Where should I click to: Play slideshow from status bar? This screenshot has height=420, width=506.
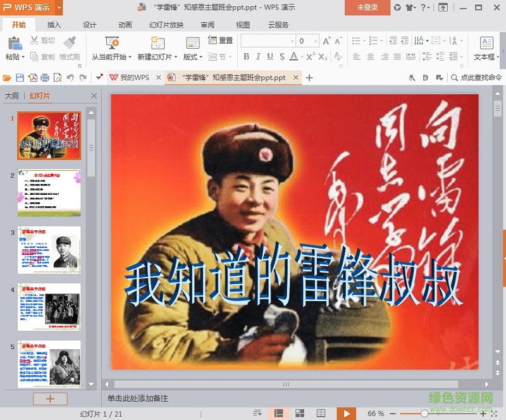346,414
